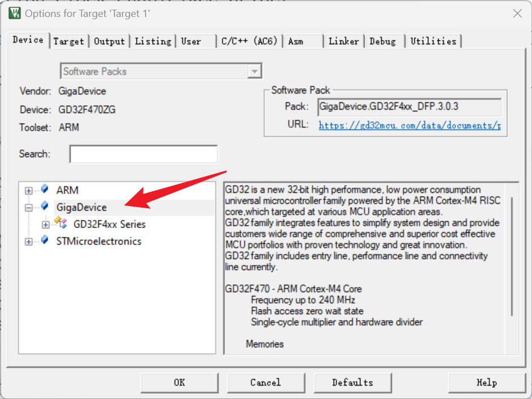Close the Options for Target dialog
Screen dimensions: 532x399
pyautogui.click(x=517, y=14)
